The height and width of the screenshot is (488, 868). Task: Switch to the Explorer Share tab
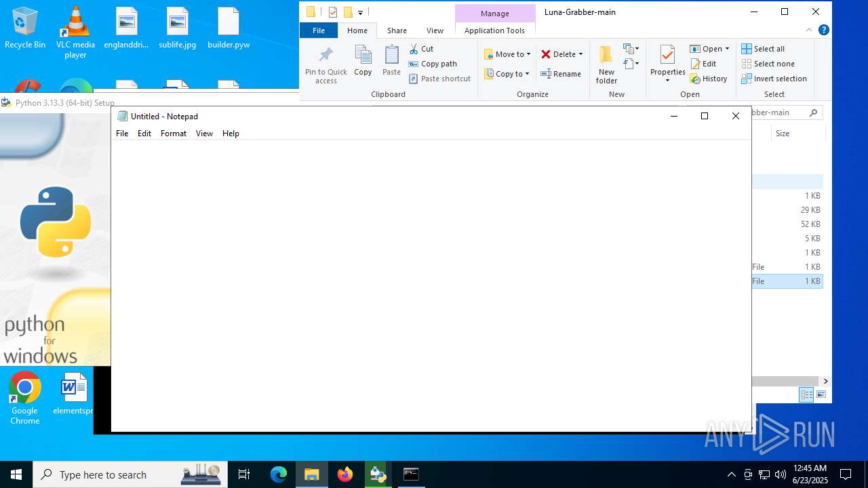pos(397,30)
